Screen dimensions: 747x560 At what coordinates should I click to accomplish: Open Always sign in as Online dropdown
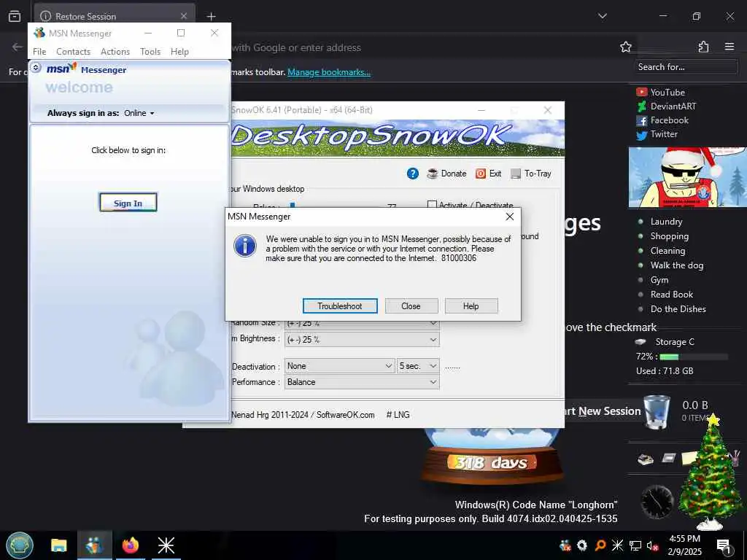139,113
